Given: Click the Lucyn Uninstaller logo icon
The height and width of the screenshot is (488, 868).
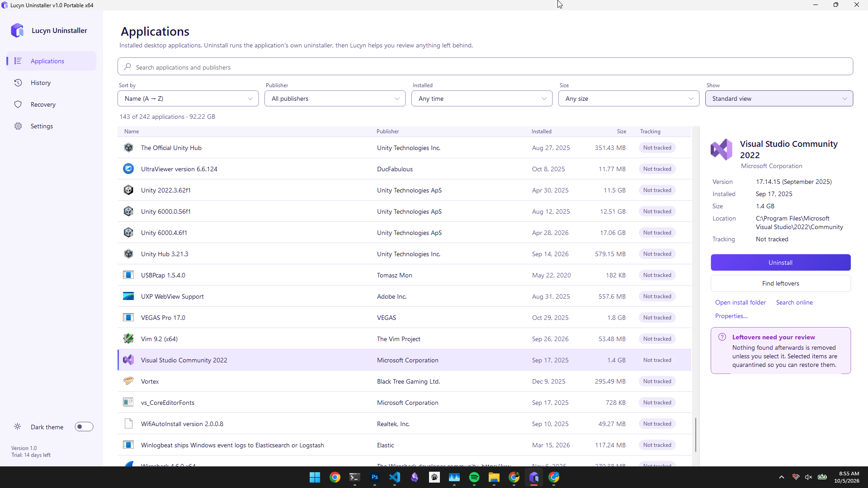Looking at the screenshot, I should click(x=17, y=30).
